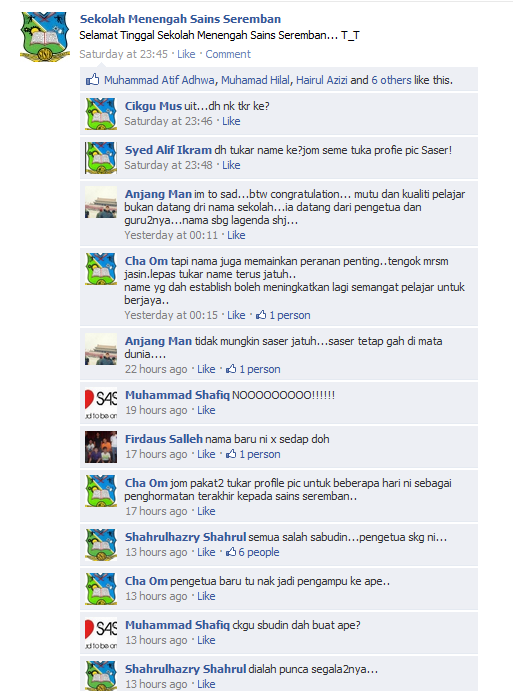Open Muhamad Hilal's profile link
Image resolution: width=528 pixels, height=691 pixels.
(256, 80)
